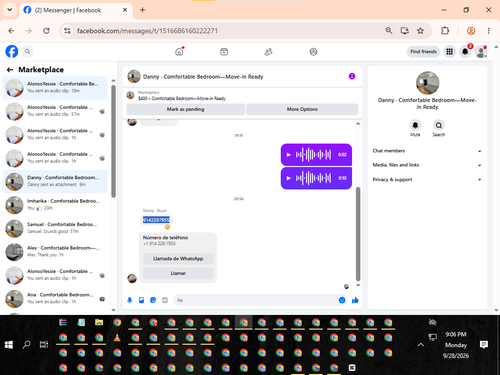Show hidden system tray icons
Screen dimensions: 500x375
tap(421, 345)
